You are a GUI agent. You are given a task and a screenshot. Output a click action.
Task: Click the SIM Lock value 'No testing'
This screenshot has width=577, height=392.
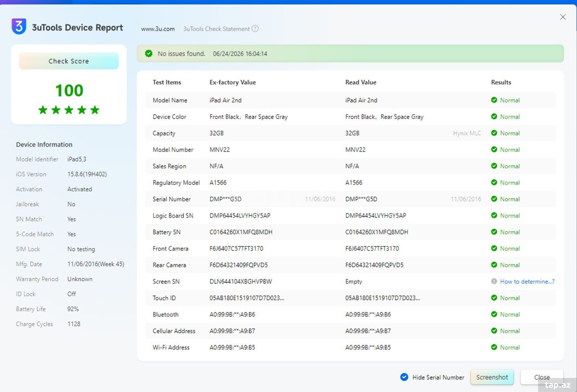point(81,249)
